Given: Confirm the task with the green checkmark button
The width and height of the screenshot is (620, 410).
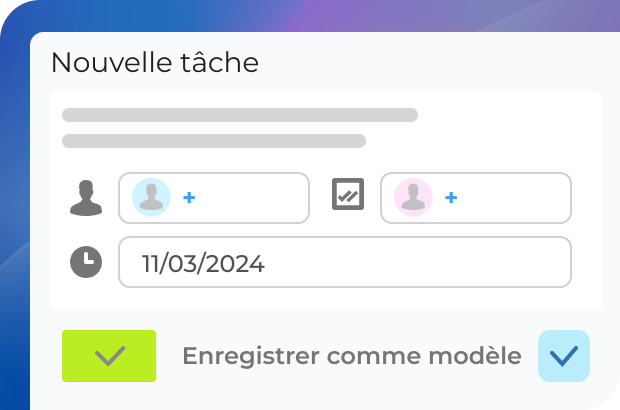Looking at the screenshot, I should [x=109, y=356].
